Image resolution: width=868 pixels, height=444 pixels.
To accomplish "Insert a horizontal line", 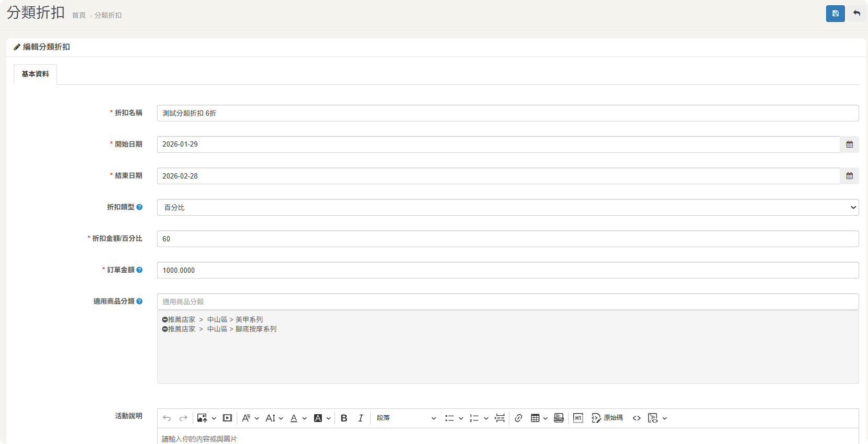I will 500,418.
